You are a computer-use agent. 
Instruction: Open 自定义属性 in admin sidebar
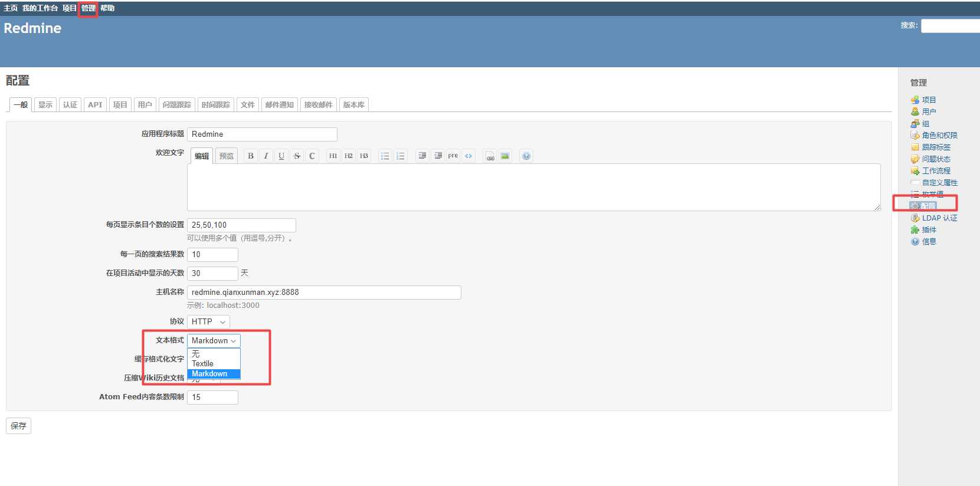940,182
